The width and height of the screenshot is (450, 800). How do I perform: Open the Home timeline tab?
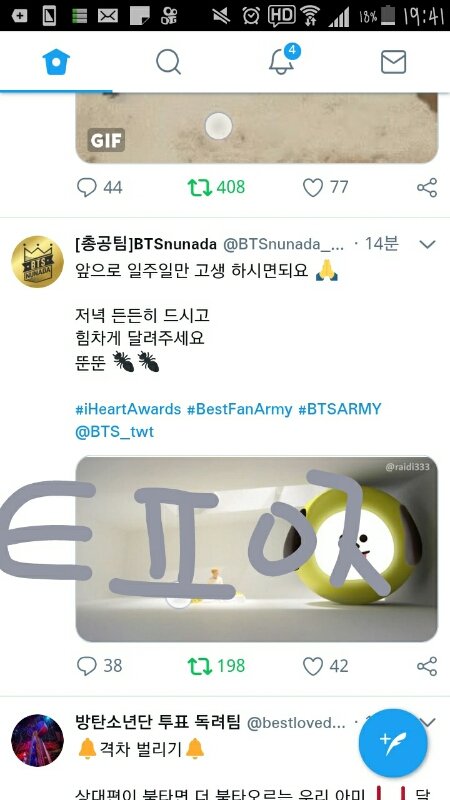click(56, 62)
